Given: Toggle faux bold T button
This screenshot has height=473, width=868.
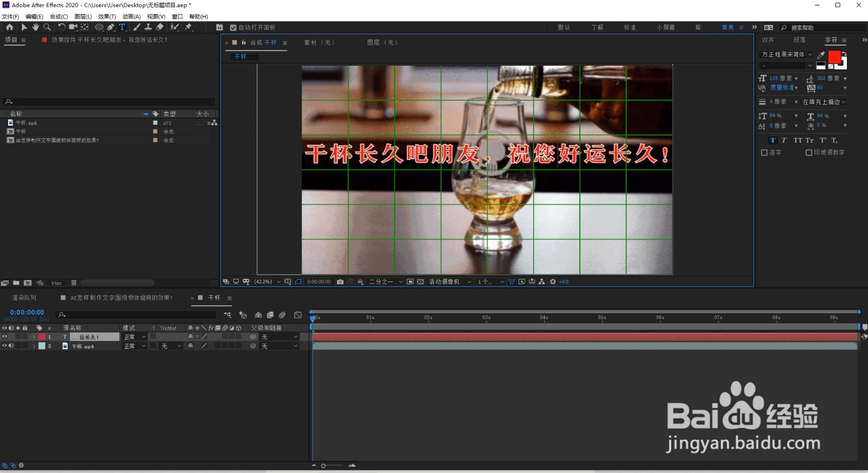Looking at the screenshot, I should click(773, 140).
